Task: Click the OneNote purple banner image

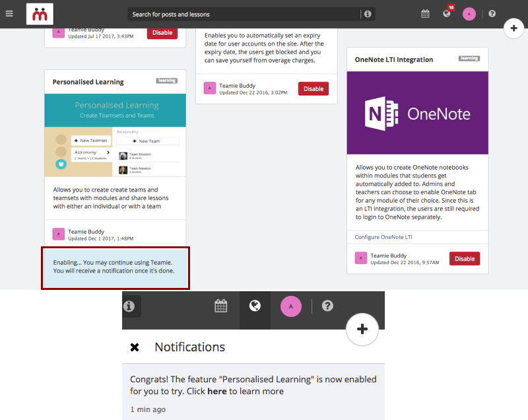Action: click(x=418, y=113)
